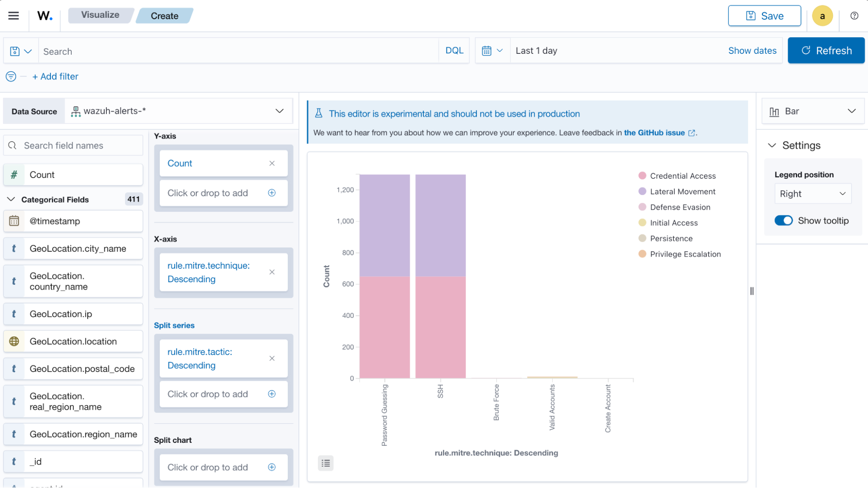Remove the rule.mitre.technique X-axis field

click(x=272, y=272)
